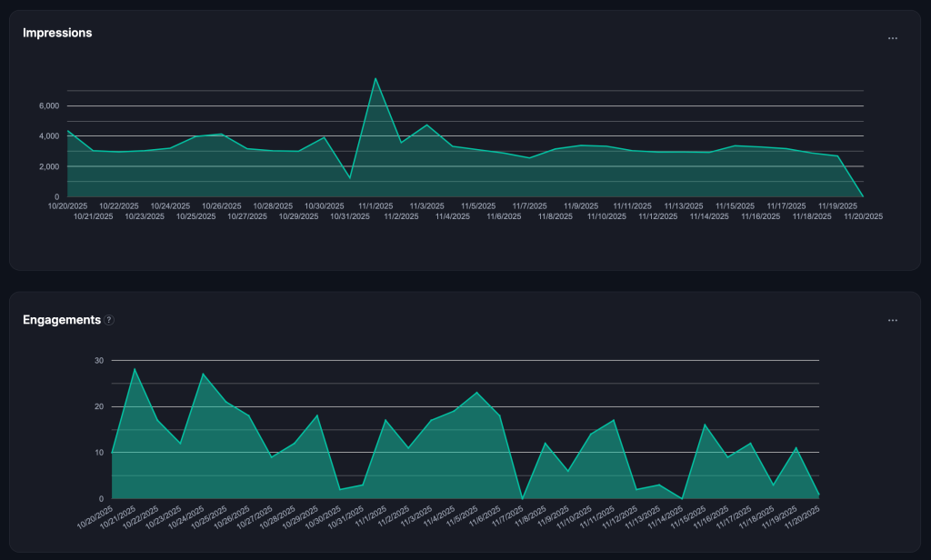The image size is (931, 560).
Task: Click the 6,000 y-axis label in Impressions
Action: click(48, 106)
